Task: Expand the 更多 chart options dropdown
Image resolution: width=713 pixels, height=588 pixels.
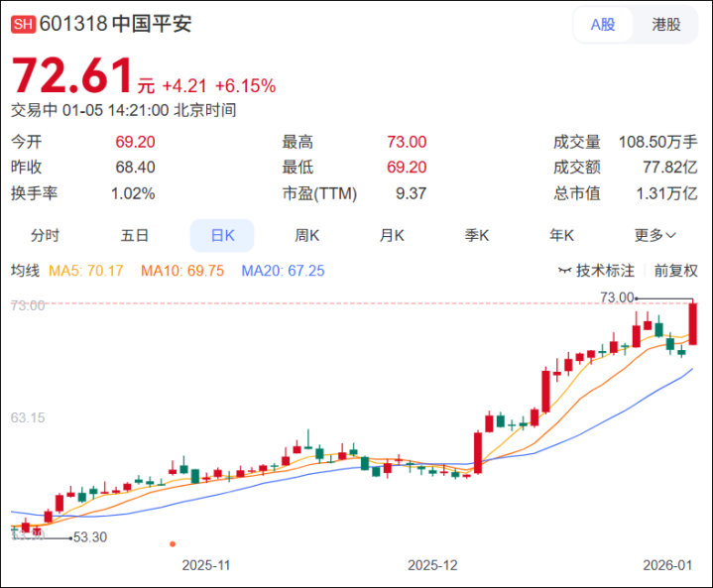Action: tap(654, 236)
